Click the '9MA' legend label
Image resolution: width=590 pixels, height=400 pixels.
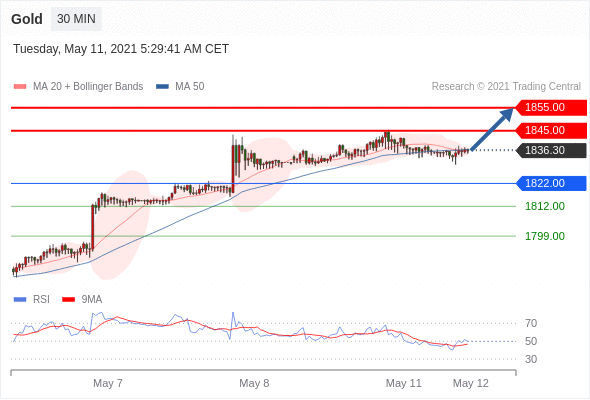pos(92,300)
